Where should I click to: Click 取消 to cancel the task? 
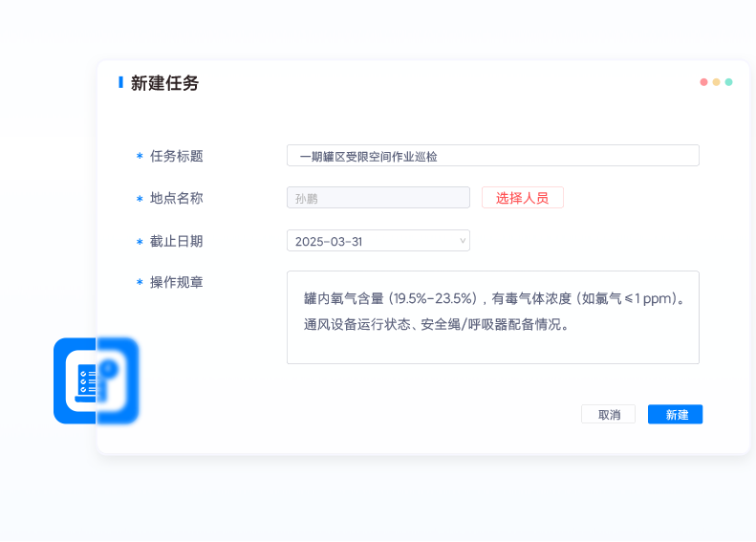(608, 415)
